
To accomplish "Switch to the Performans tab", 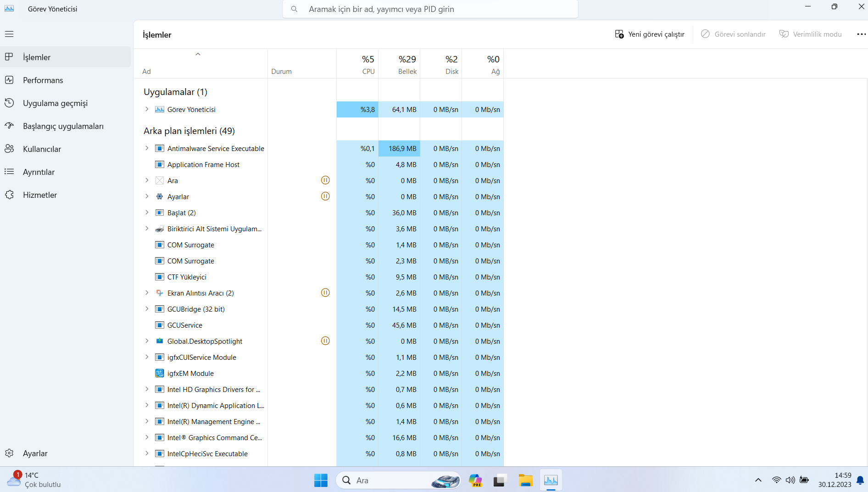I will coord(66,80).
